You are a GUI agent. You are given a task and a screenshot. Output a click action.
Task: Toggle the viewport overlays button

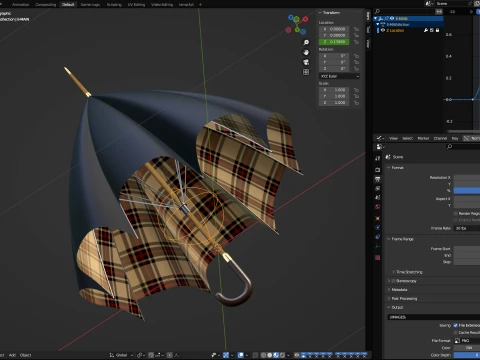241,355
